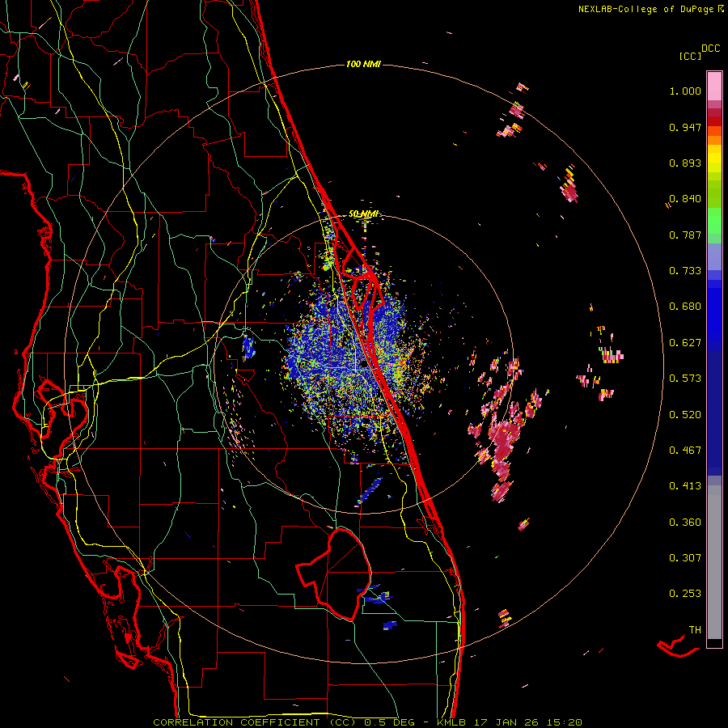Click the 0.627 legend value
This screenshot has height=728, width=728.
685,343
